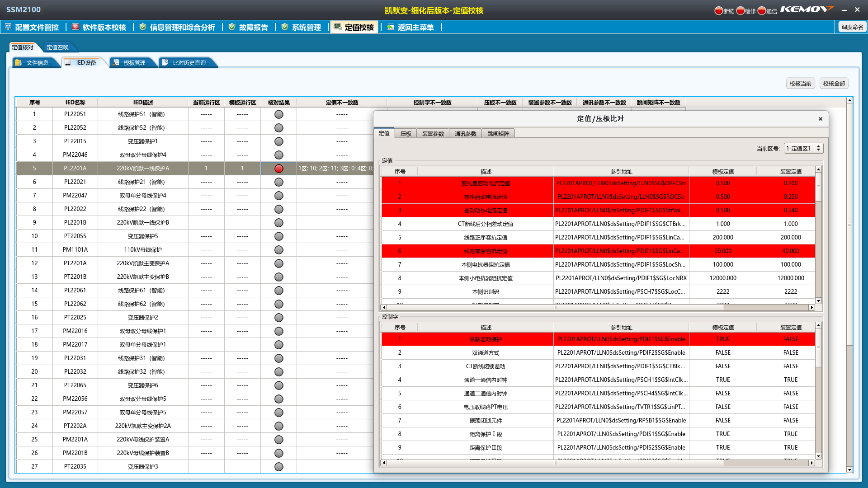
Task: Close the 定值/压板比对 dialog
Action: [820, 119]
